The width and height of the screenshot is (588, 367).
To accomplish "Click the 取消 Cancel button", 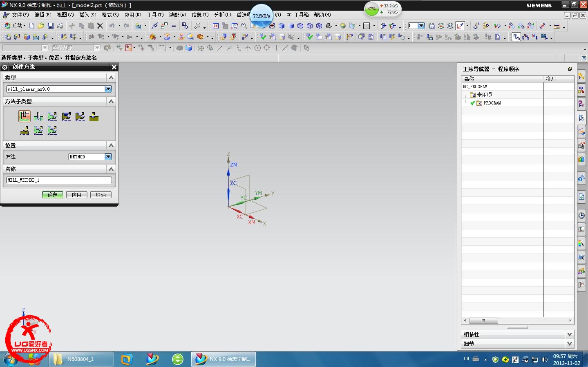I will [101, 195].
